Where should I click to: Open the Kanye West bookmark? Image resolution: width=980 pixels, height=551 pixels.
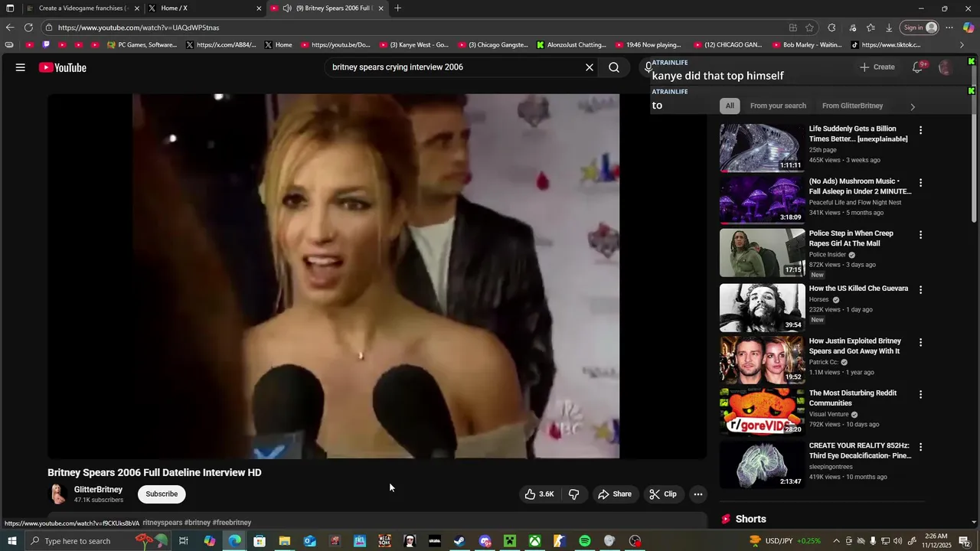pyautogui.click(x=413, y=45)
